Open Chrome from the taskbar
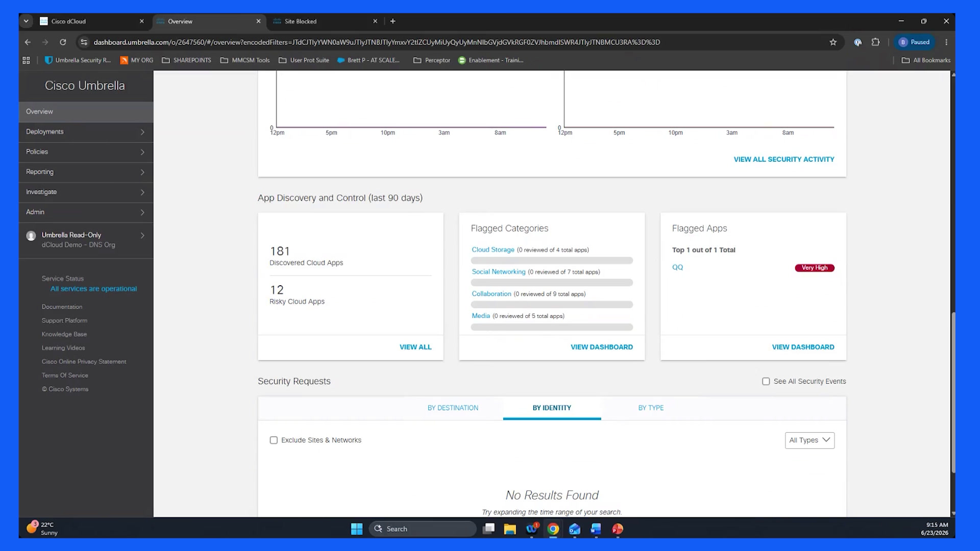Image resolution: width=980 pixels, height=551 pixels. click(x=553, y=529)
